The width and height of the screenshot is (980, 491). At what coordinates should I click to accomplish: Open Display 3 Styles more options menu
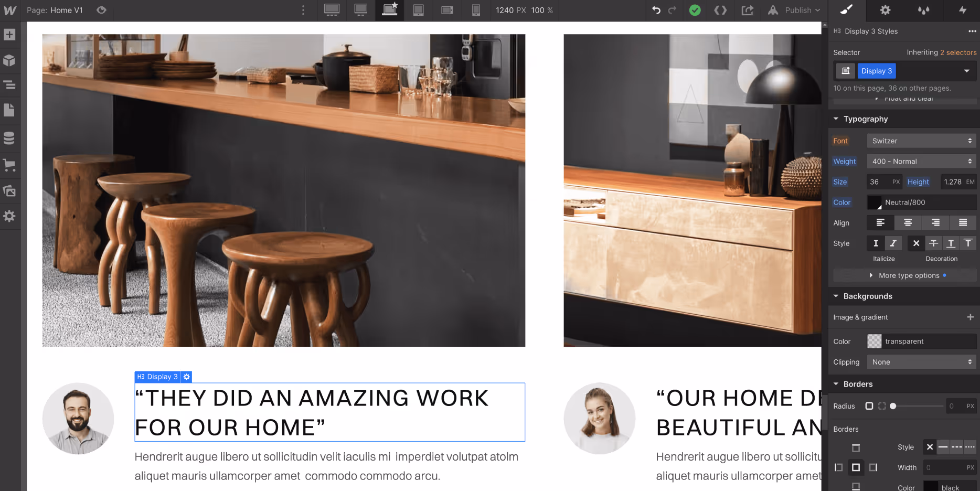[x=972, y=31]
